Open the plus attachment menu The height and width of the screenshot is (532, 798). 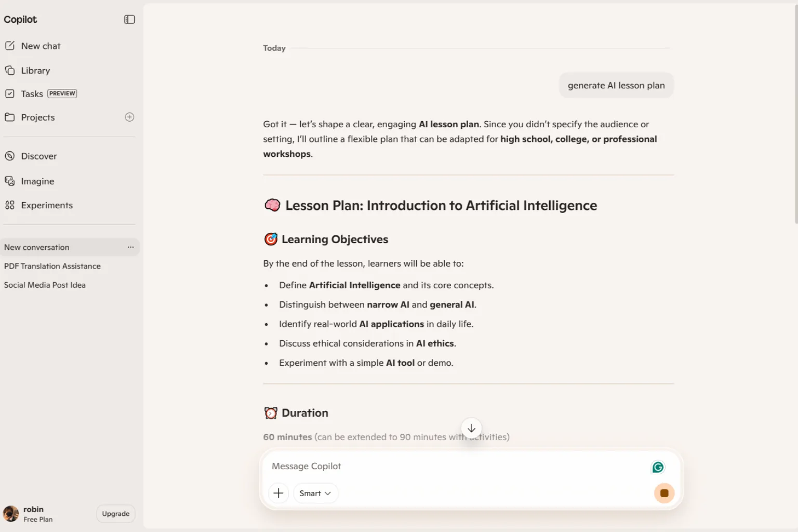pyautogui.click(x=278, y=493)
